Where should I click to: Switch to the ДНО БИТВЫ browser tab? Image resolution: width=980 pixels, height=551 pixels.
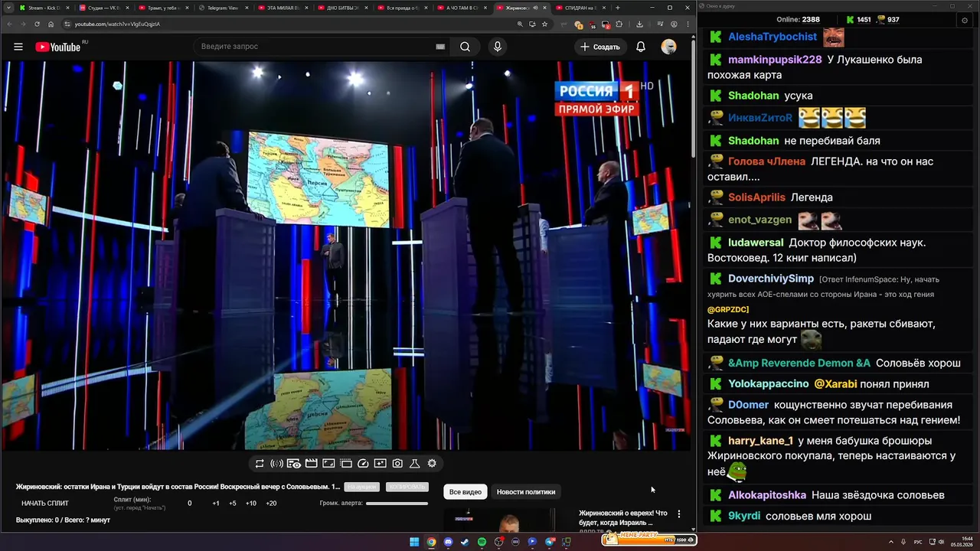click(x=343, y=8)
